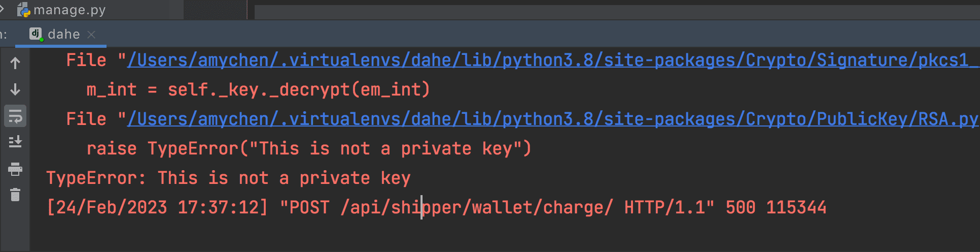Click the Down the Stack Trace arrow
Image resolution: width=980 pixels, height=252 pixels.
pyautogui.click(x=15, y=89)
